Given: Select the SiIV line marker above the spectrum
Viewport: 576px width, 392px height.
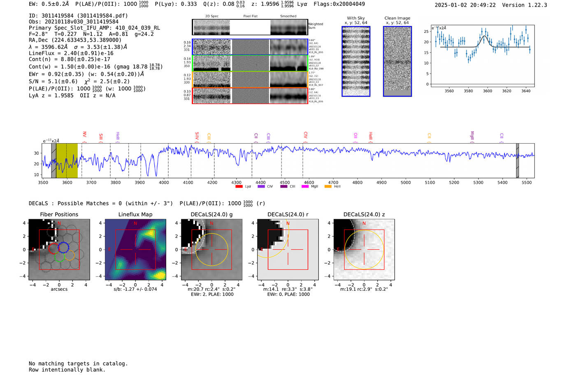Looking at the screenshot, I should click(x=197, y=135).
